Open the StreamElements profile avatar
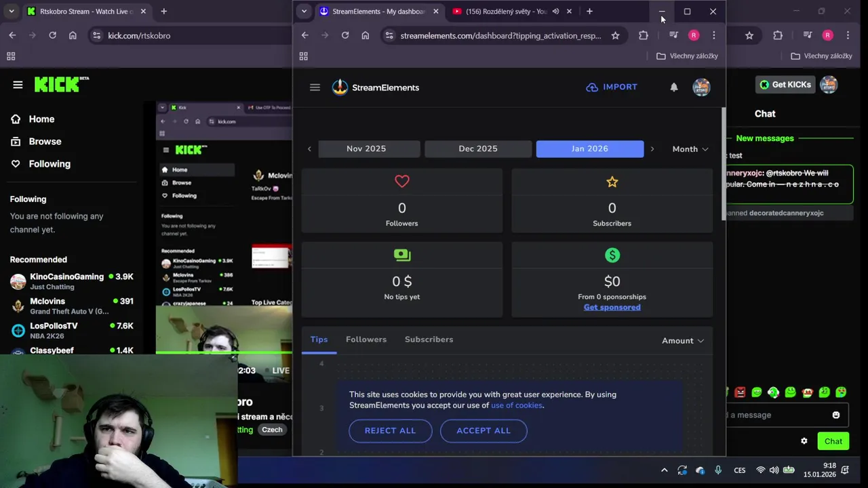868x488 pixels. coord(701,87)
